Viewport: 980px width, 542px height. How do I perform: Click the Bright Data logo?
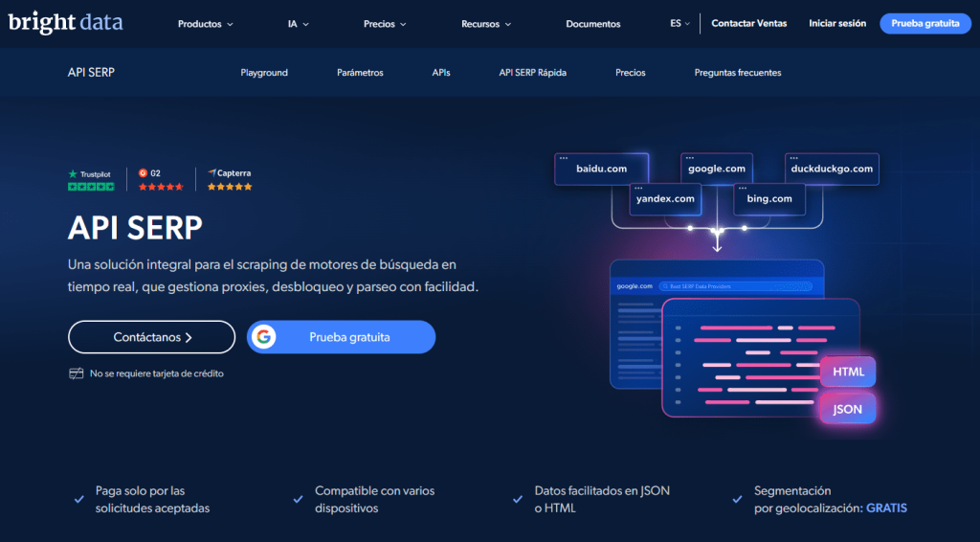66,23
